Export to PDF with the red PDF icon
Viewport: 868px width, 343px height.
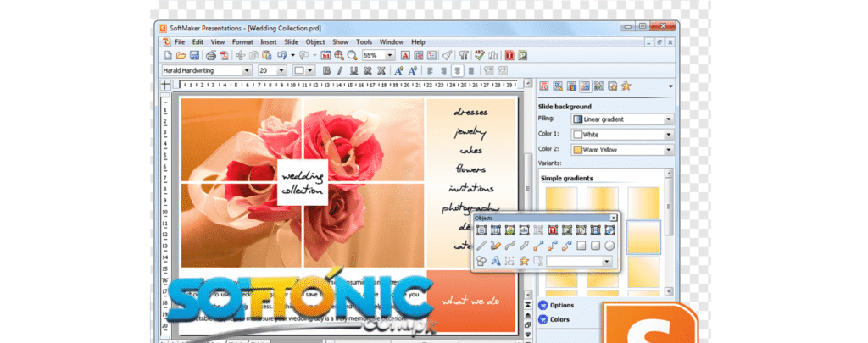224,55
